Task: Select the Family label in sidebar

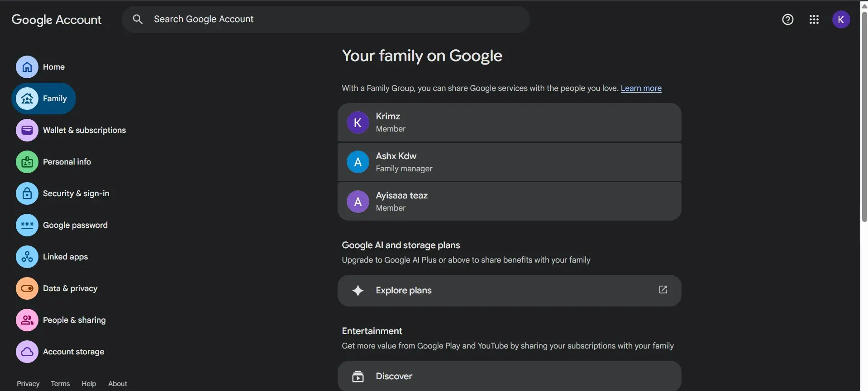Action: [x=55, y=99]
